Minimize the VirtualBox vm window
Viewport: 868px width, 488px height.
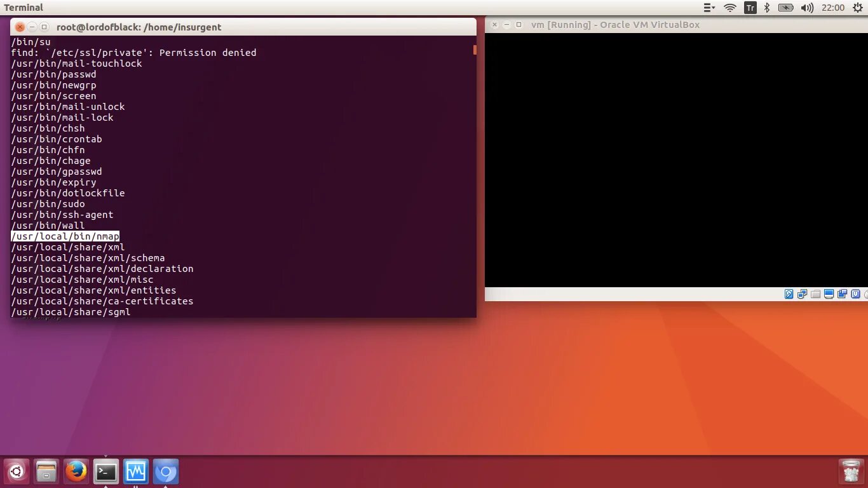[x=506, y=25]
